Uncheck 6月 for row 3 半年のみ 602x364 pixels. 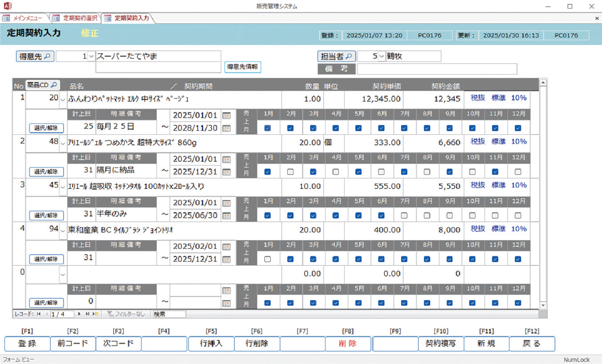[381, 216]
